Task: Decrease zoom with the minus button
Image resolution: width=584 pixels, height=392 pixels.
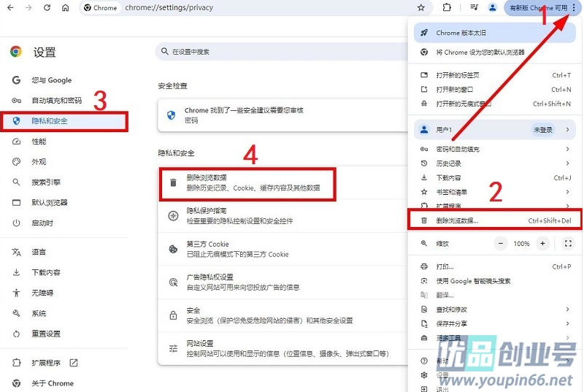Action: coord(501,243)
